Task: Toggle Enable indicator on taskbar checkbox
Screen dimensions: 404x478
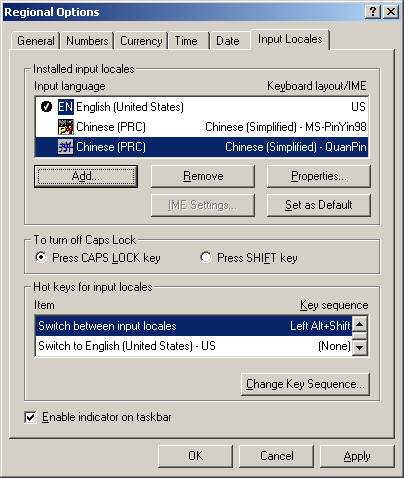Action: click(x=30, y=417)
